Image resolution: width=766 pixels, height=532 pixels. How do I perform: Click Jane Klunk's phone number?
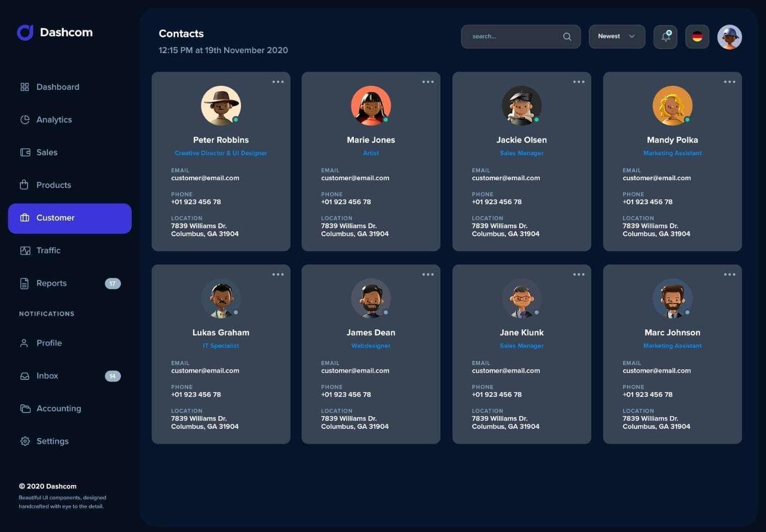(497, 395)
